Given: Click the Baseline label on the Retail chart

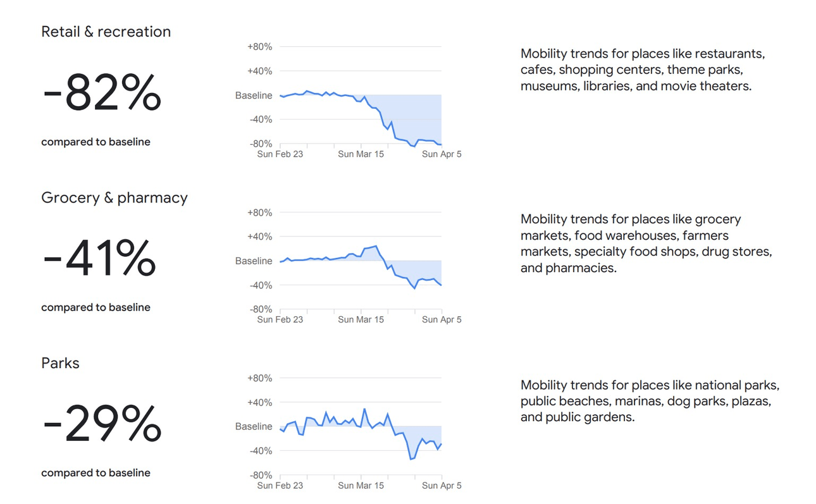Looking at the screenshot, I should point(254,95).
